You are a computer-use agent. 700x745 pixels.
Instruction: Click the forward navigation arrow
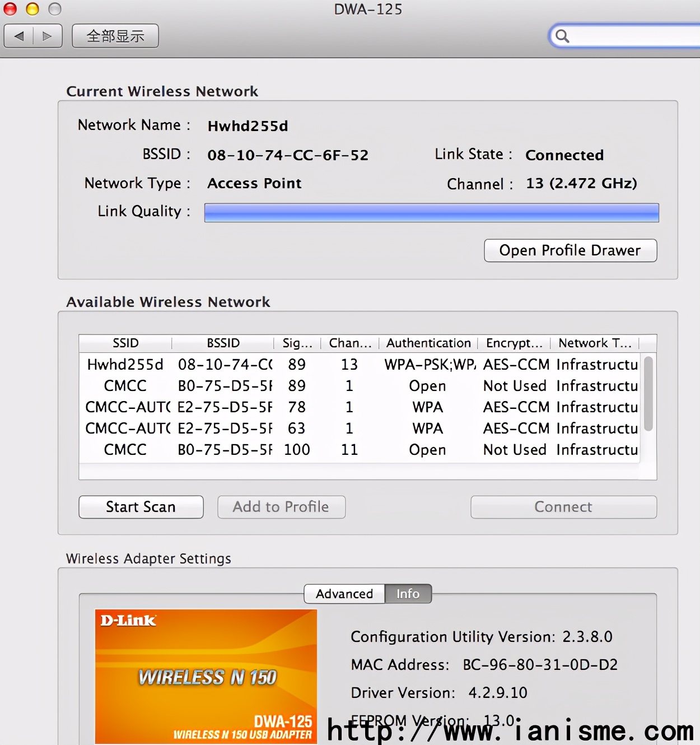(x=48, y=36)
